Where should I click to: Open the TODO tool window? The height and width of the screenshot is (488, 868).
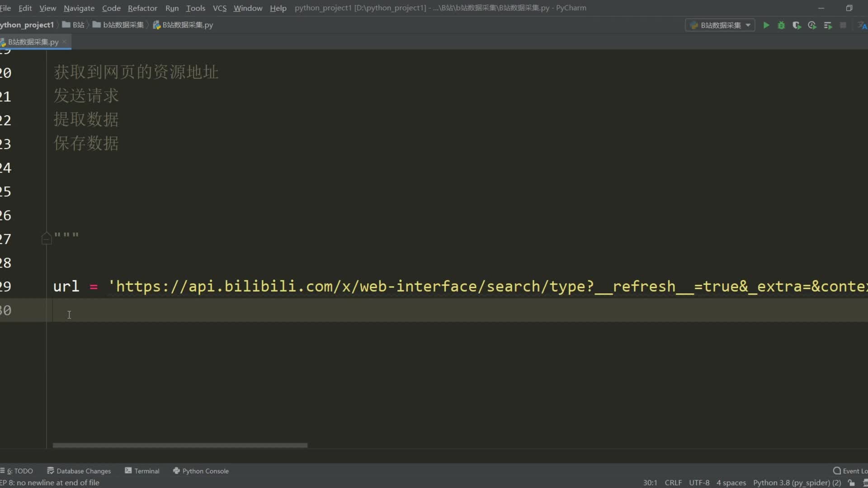click(17, 471)
